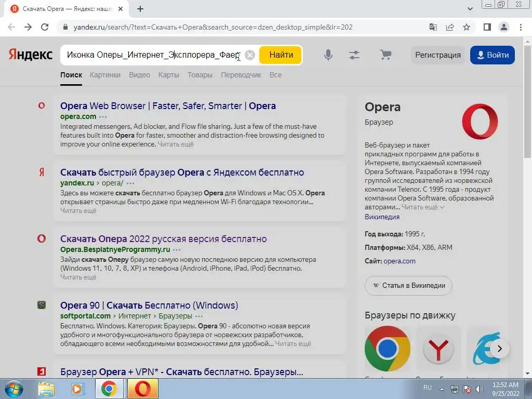
Task: Open the Википедия source link
Action: point(382,217)
